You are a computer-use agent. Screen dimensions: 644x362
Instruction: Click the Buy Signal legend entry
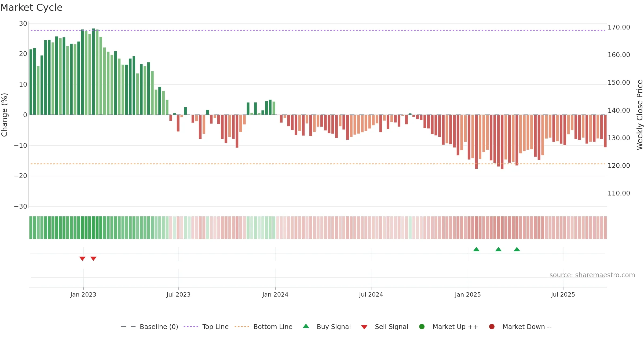click(327, 327)
